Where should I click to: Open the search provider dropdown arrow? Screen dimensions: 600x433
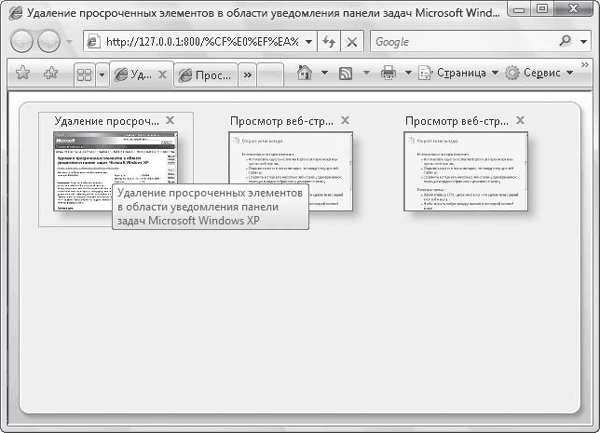[x=584, y=41]
